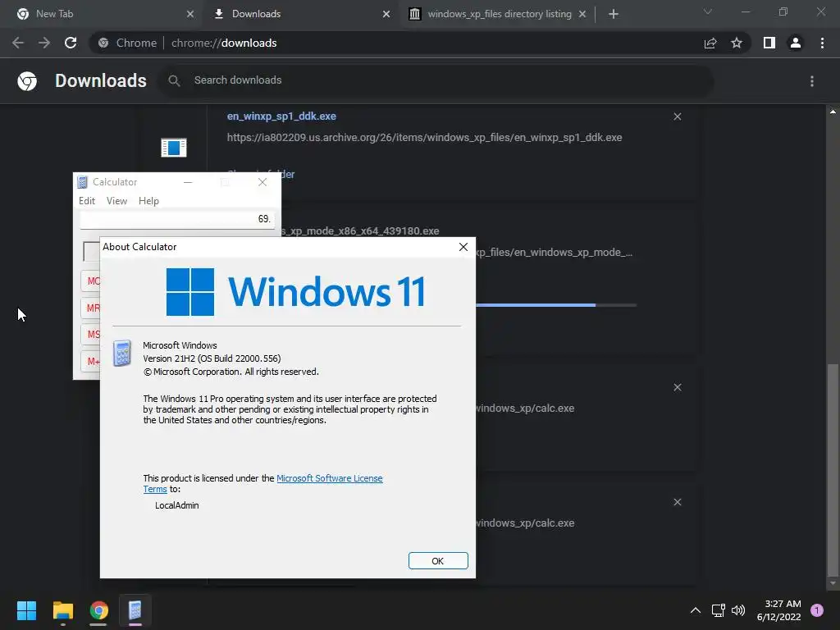Open the Calculator View menu
Screen dimensions: 840x630
point(116,201)
